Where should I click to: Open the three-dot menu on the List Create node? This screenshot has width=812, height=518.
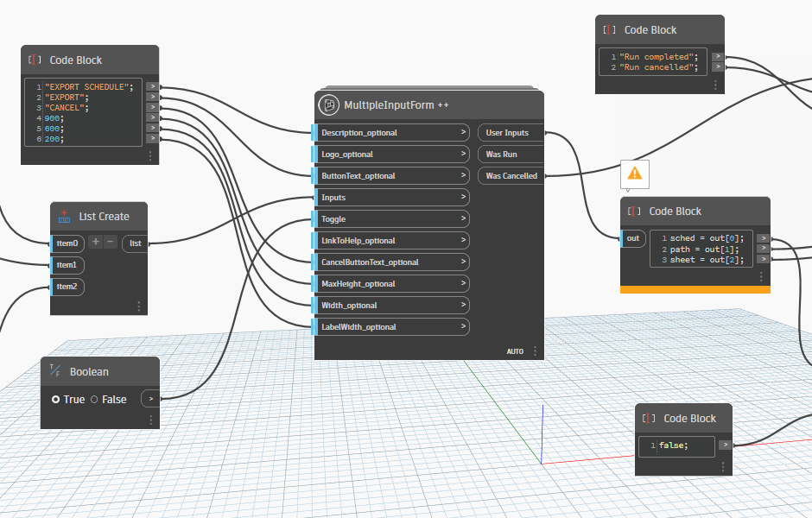coord(139,306)
